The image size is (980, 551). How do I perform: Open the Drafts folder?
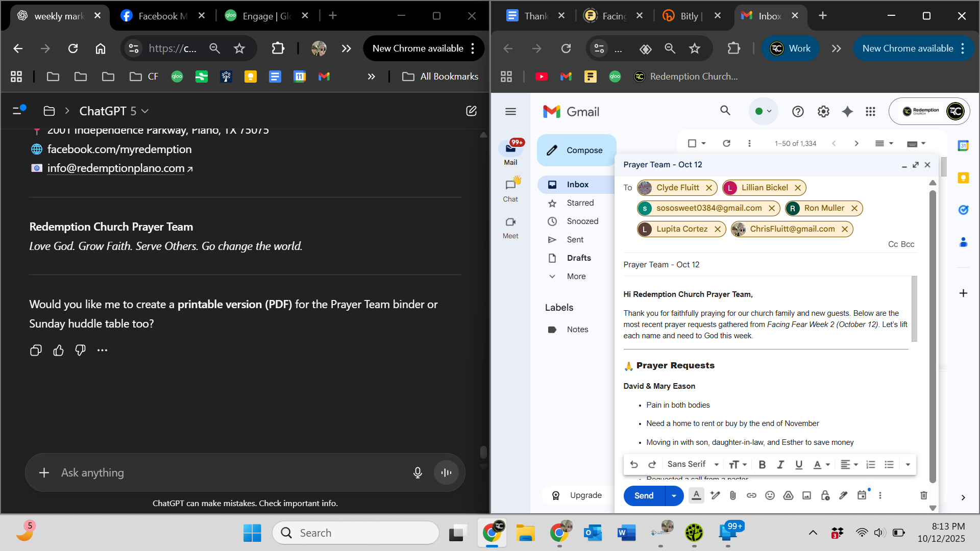point(579,258)
